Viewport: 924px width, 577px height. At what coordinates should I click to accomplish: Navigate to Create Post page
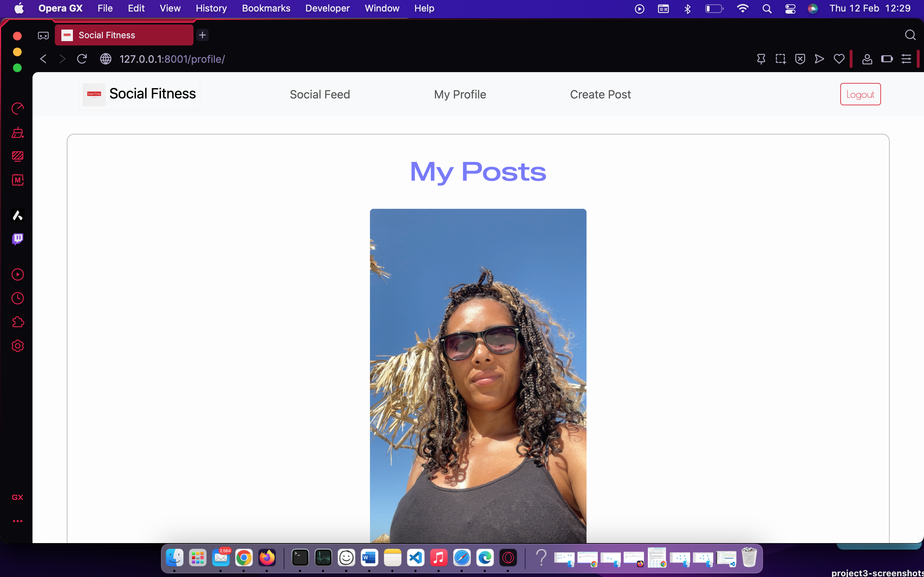click(x=600, y=94)
